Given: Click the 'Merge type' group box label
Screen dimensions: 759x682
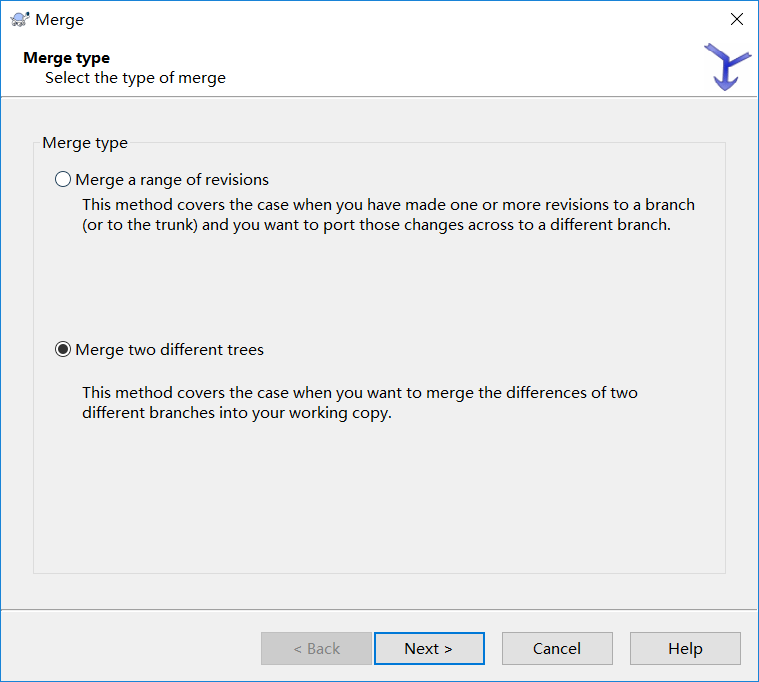Looking at the screenshot, I should (x=85, y=143).
